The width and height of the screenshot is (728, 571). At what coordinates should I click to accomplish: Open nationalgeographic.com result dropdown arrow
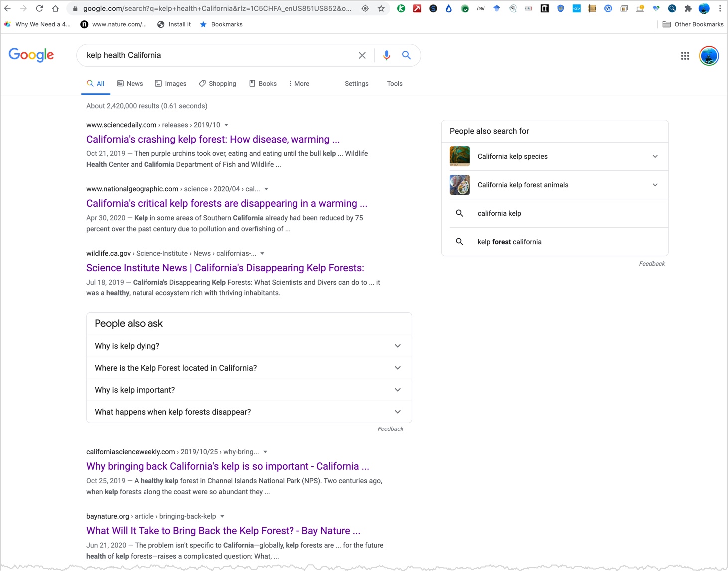(266, 189)
